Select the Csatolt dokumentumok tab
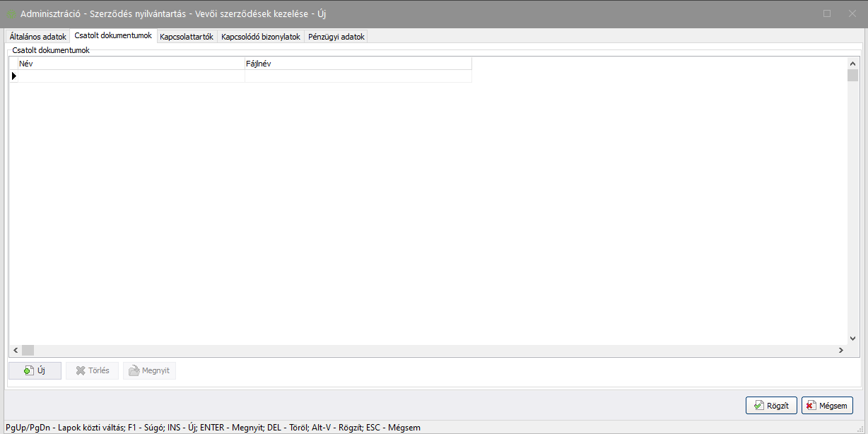Image resolution: width=868 pixels, height=434 pixels. pyautogui.click(x=113, y=36)
